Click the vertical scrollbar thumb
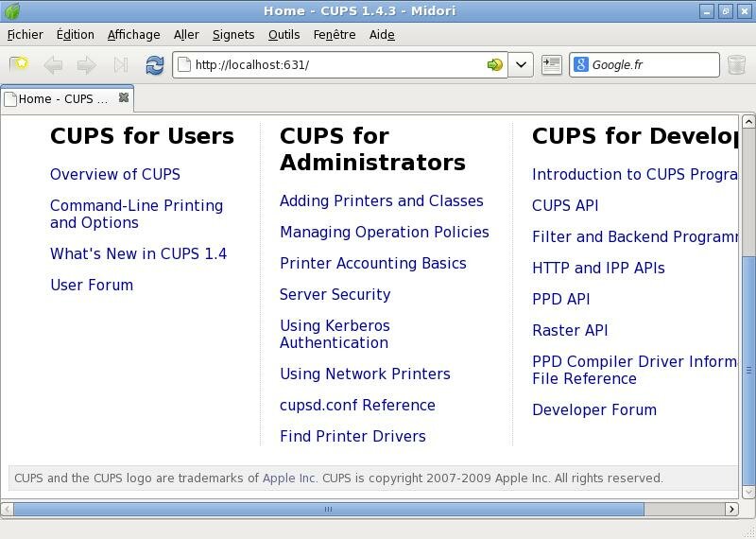The width and height of the screenshot is (756, 539). click(x=748, y=370)
